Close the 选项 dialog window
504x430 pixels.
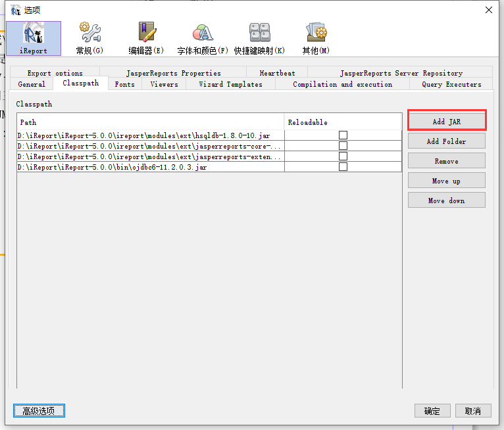pyautogui.click(x=489, y=10)
